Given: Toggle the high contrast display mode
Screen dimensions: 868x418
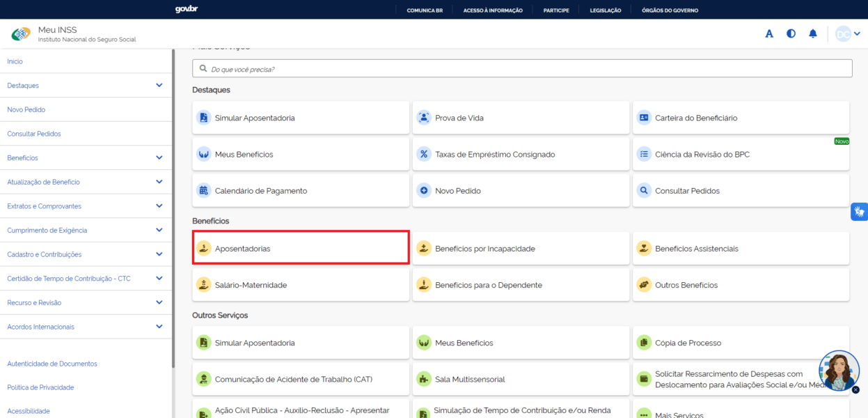Looking at the screenshot, I should tap(791, 33).
